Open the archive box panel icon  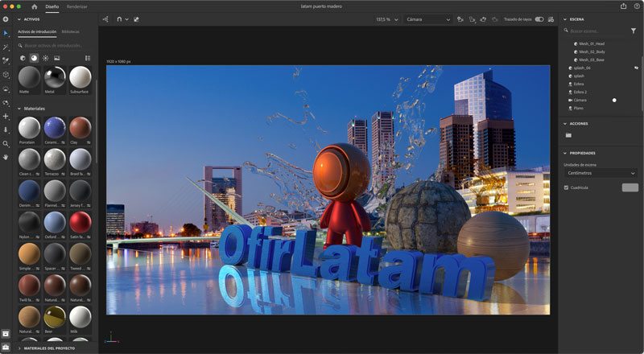click(6, 333)
